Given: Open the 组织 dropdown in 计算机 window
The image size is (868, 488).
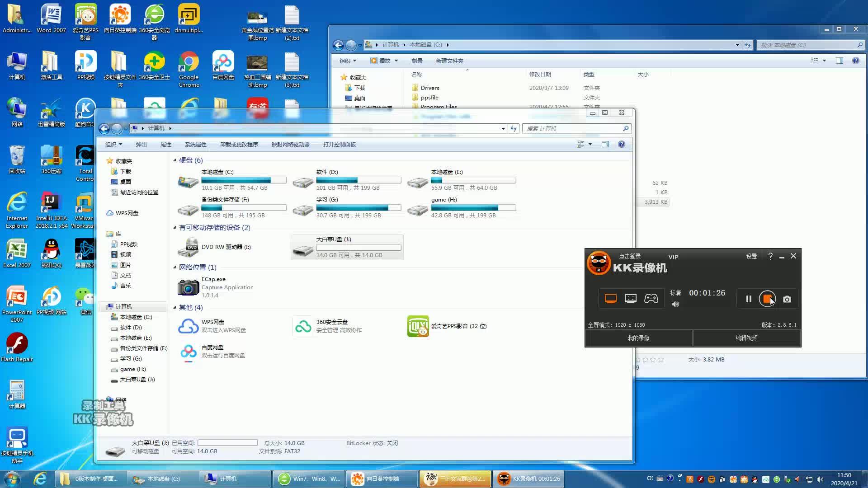Looking at the screenshot, I should (x=113, y=145).
